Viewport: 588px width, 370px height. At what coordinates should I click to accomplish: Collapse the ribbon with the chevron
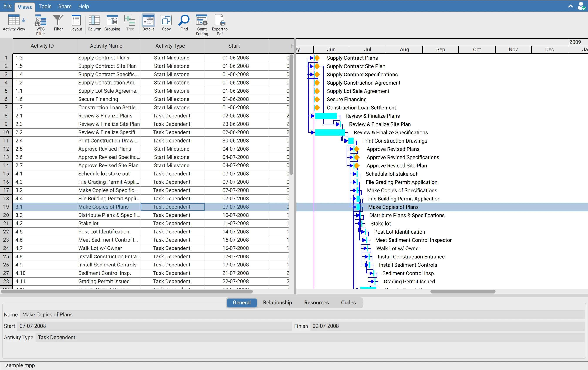[570, 6]
